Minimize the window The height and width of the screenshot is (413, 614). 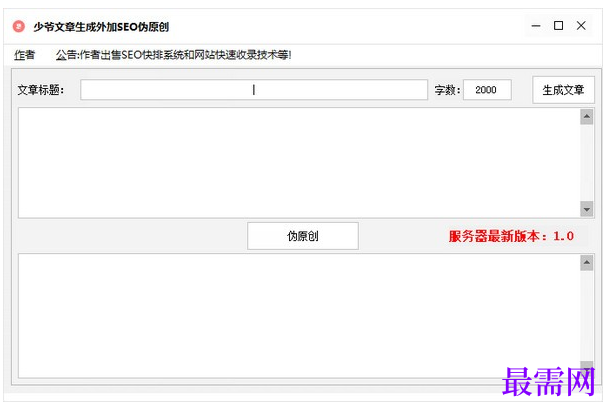click(536, 26)
